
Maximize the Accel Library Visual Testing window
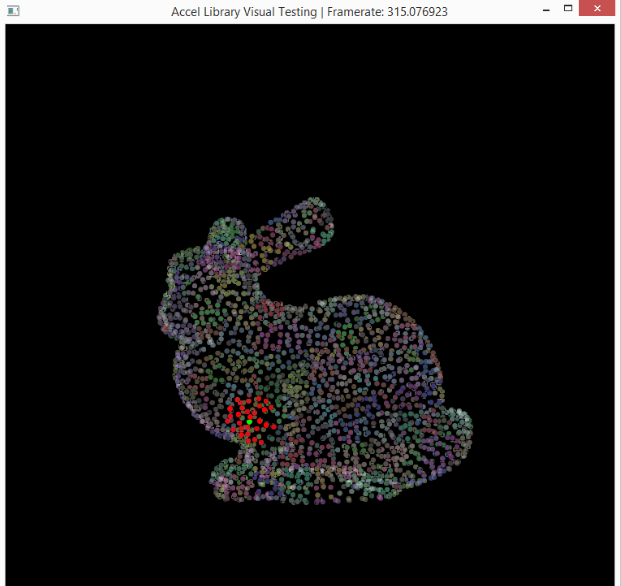[x=568, y=8]
